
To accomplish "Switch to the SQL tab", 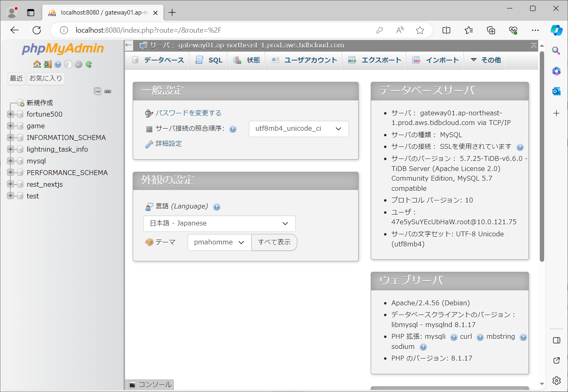I will click(x=209, y=60).
